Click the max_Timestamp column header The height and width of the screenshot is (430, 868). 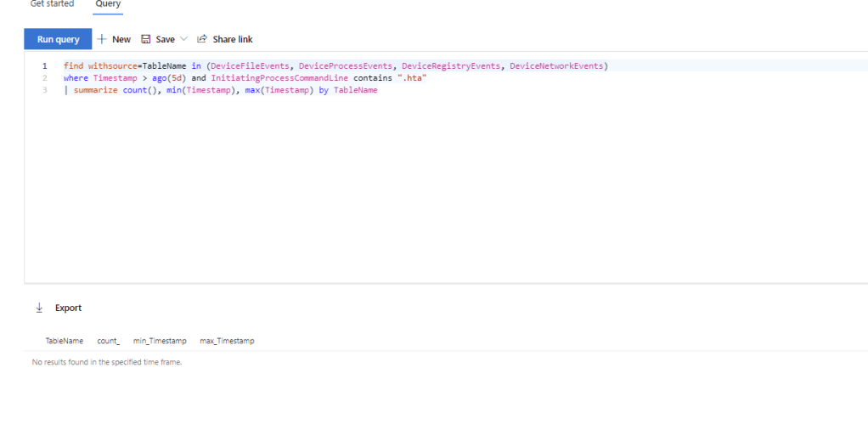click(227, 341)
